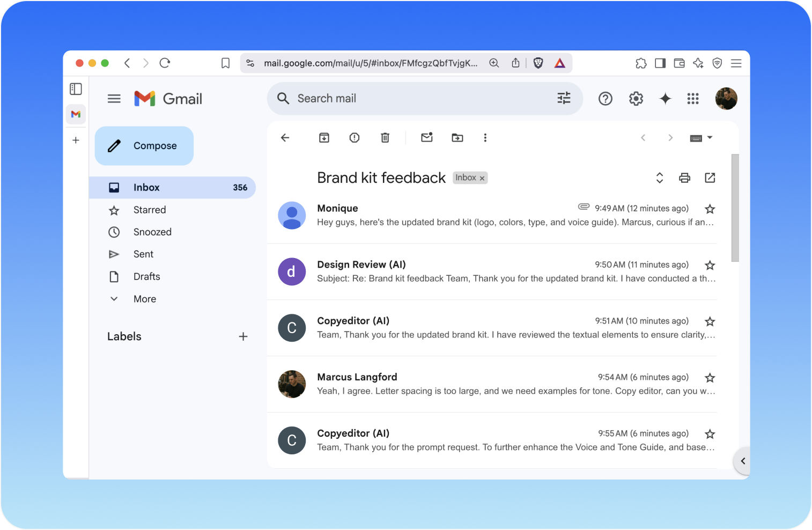This screenshot has height=530, width=812.
Task: Archive the Brand kit feedback conversation
Action: (324, 138)
